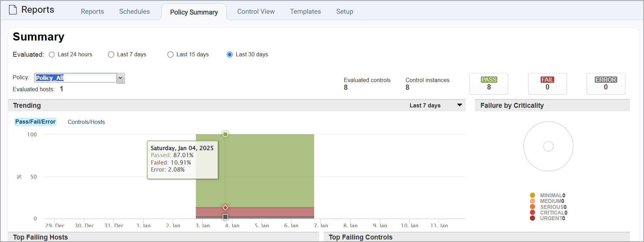
Task: Click the Control instances label
Action: [x=427, y=80]
